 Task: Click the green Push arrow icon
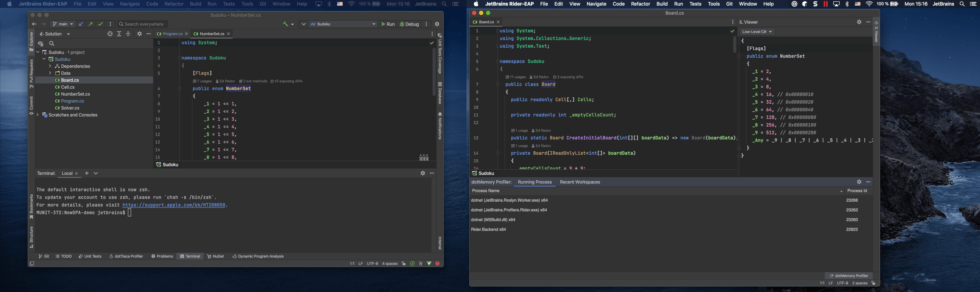(91, 24)
